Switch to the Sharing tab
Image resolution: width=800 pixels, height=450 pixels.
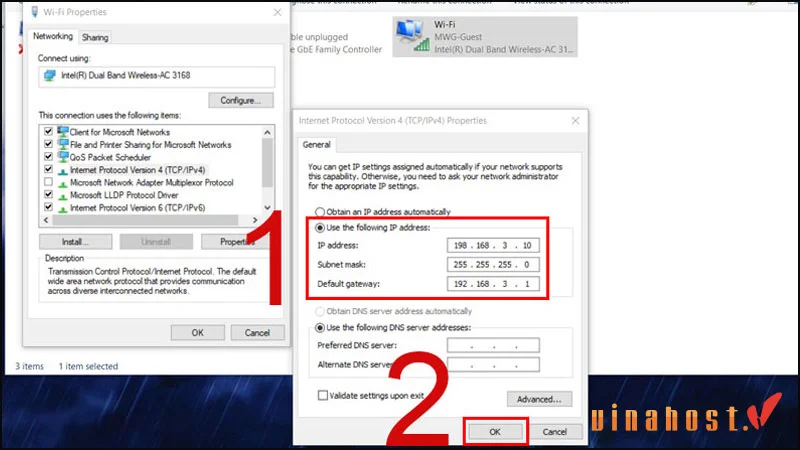95,37
